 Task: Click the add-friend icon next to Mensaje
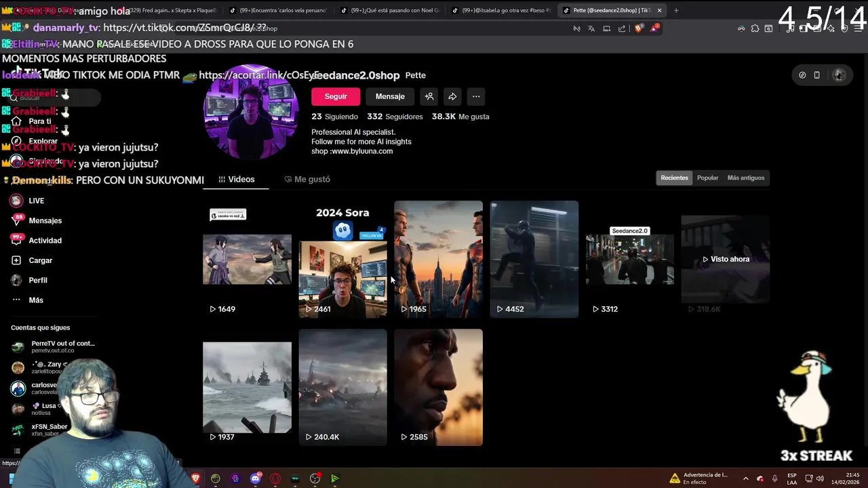429,96
